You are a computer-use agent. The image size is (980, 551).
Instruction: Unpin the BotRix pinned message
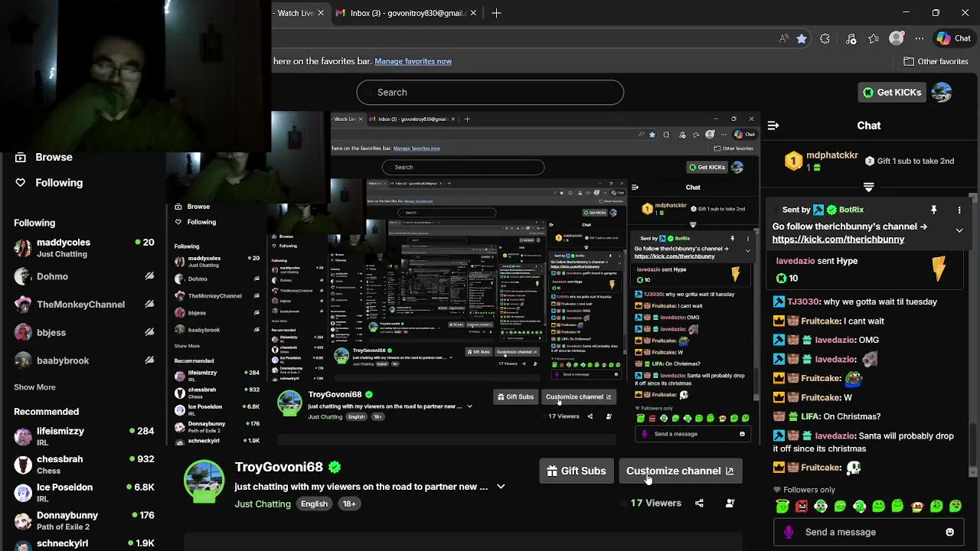click(933, 210)
